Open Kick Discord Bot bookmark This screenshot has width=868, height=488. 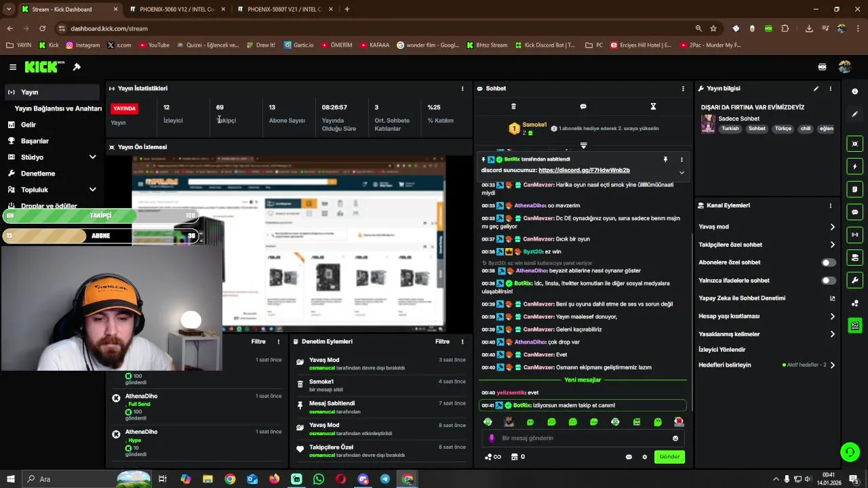[545, 45]
